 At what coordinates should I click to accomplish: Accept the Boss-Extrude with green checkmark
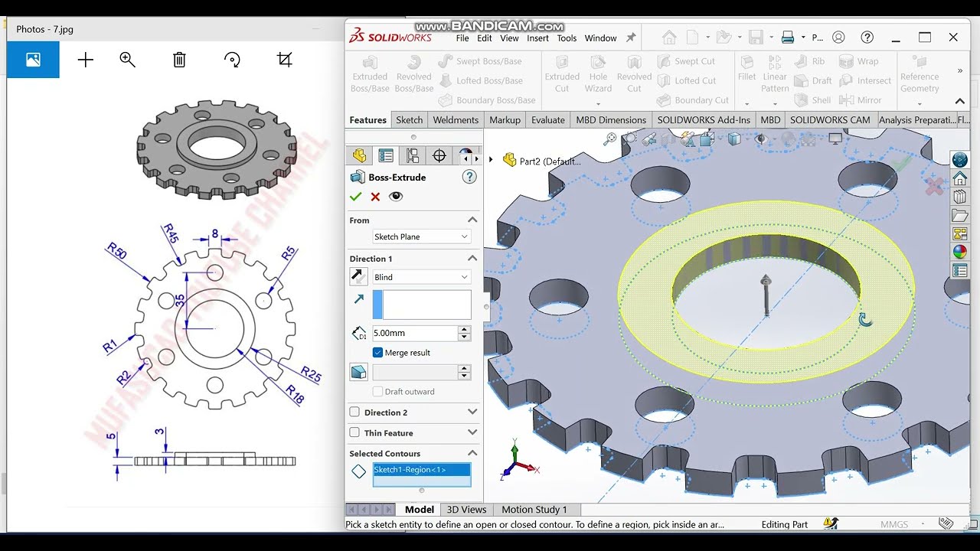click(355, 197)
